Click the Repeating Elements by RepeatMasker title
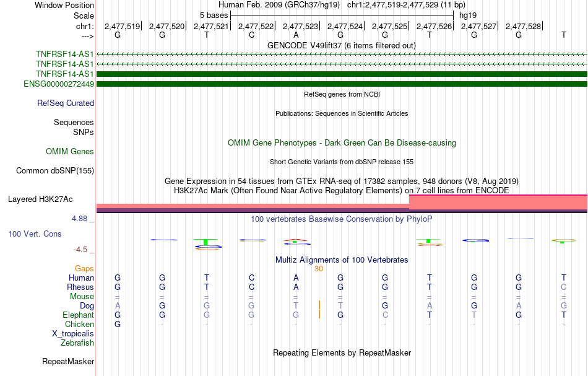 click(342, 352)
